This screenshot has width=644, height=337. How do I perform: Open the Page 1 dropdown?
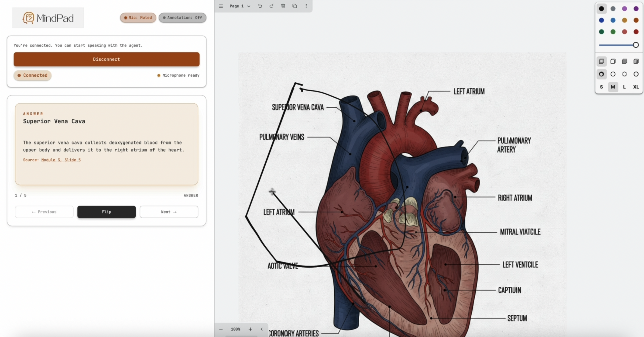coord(240,6)
